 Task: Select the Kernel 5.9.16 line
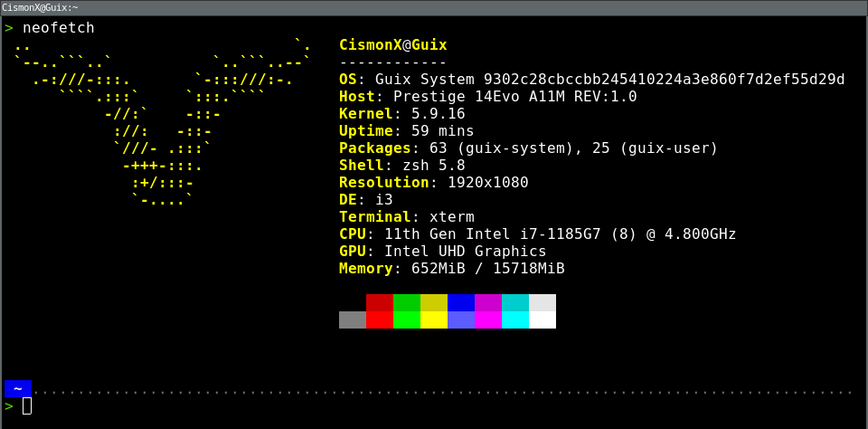coord(401,114)
